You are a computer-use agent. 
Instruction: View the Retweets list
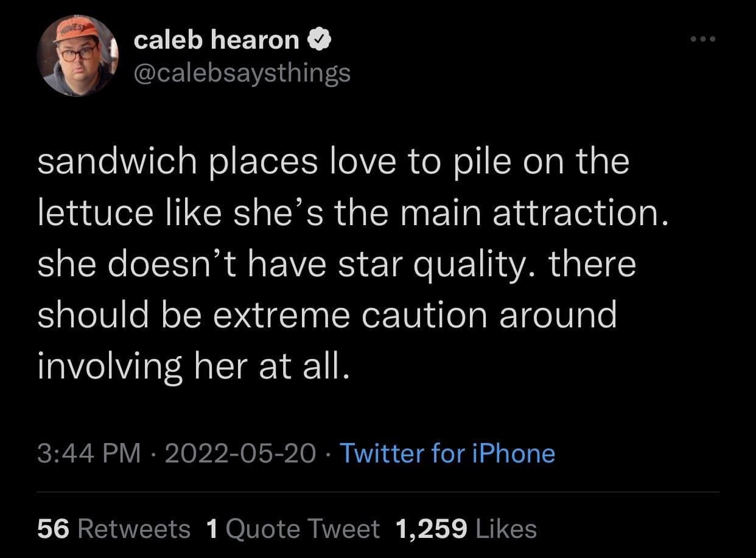coord(134,529)
